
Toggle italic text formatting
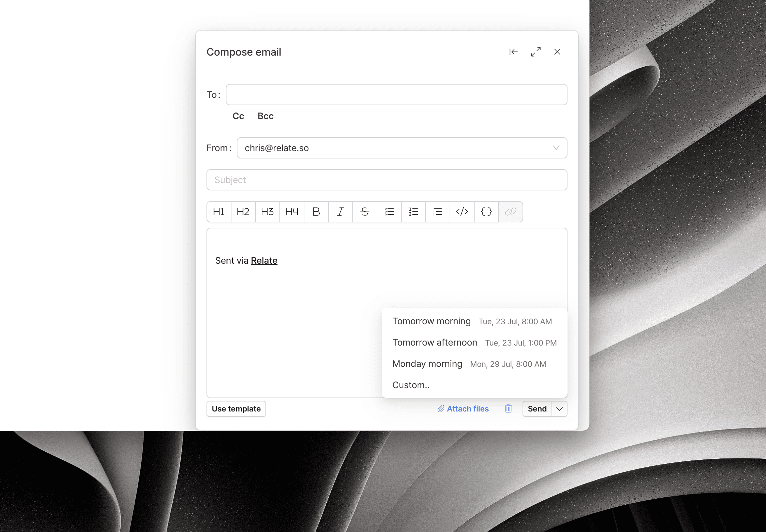pos(340,212)
